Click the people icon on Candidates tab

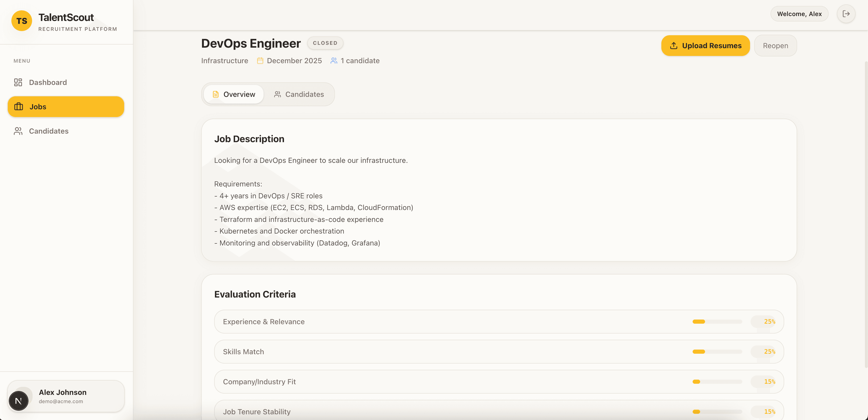[278, 95]
